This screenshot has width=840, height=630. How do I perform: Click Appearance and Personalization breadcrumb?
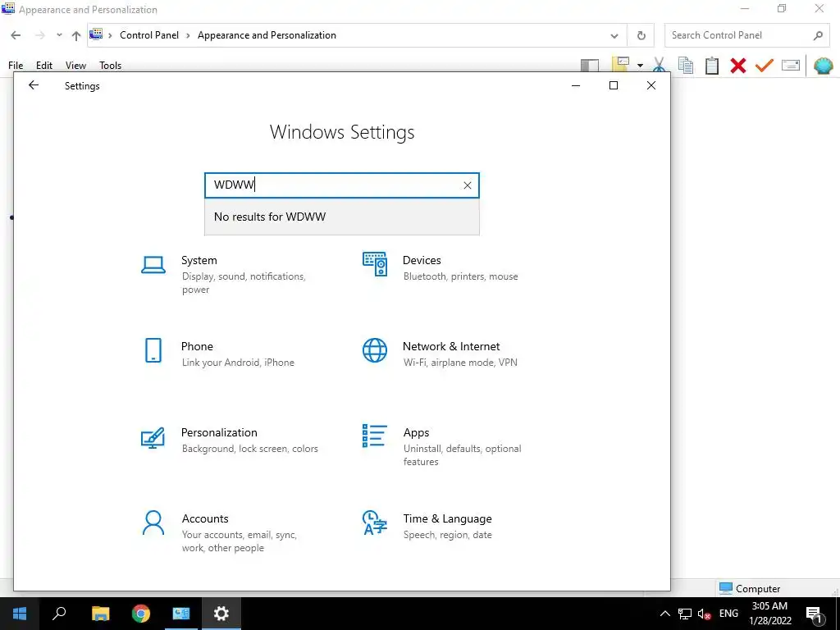[x=267, y=35]
